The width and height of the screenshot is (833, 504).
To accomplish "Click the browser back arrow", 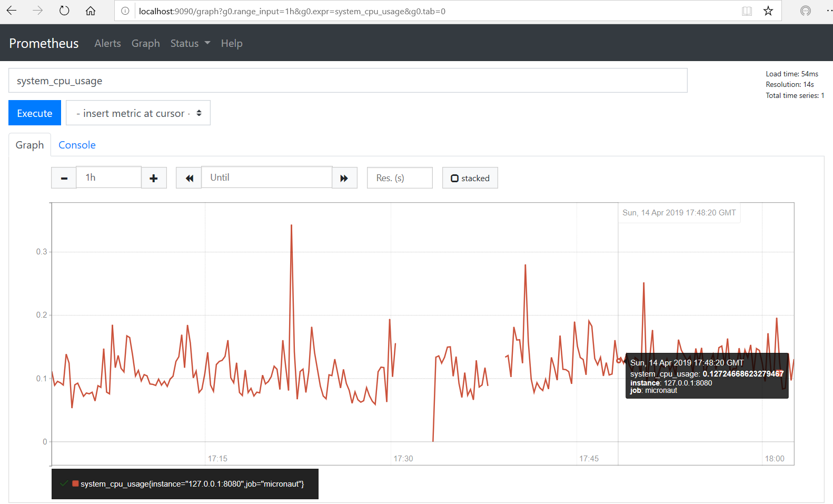I will coord(12,11).
